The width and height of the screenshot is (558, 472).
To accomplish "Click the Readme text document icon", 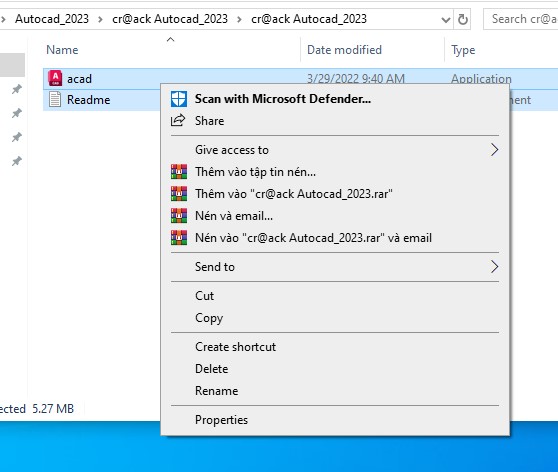I will [55, 99].
